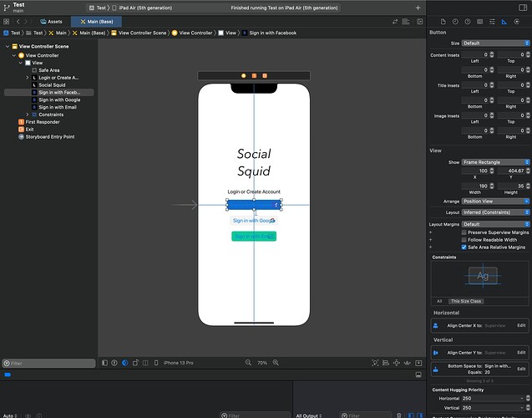The image size is (532, 418).
Task: Open the related items grid icon
Action: (6, 22)
